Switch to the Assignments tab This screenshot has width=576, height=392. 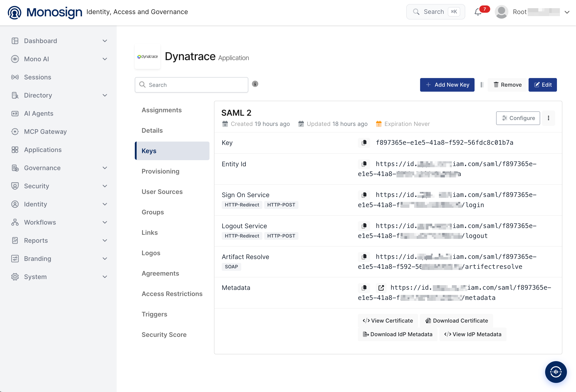pyautogui.click(x=172, y=110)
